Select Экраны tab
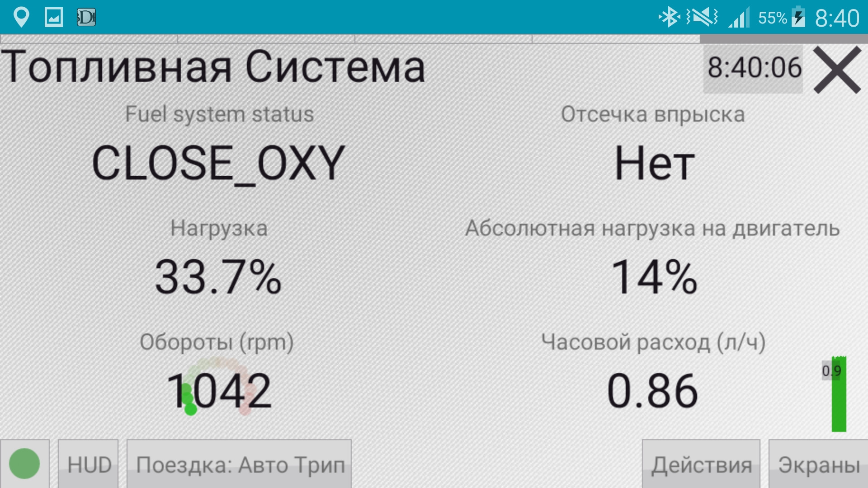 coord(820,464)
